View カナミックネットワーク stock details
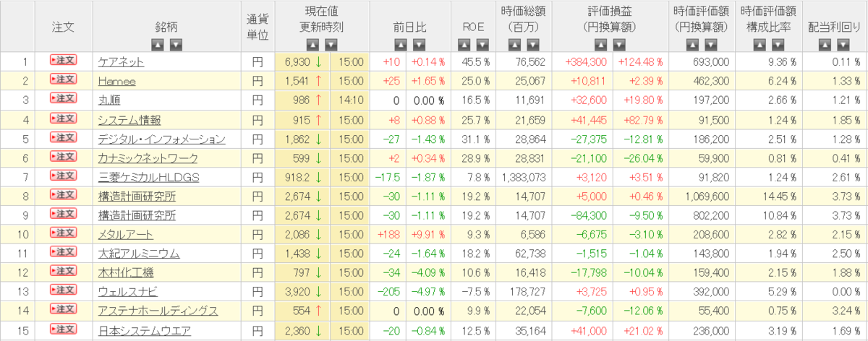Viewport: 868px width, 341px height. coord(148,158)
